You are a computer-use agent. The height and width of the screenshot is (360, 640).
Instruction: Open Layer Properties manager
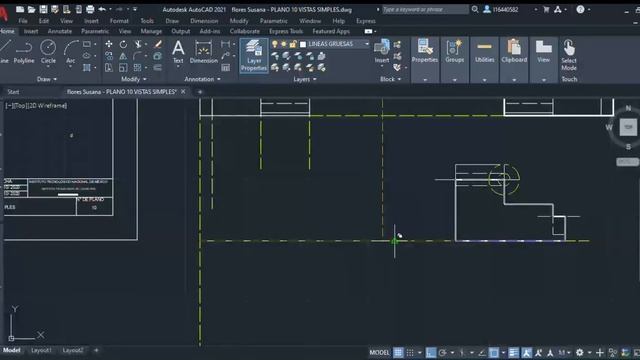(x=254, y=56)
